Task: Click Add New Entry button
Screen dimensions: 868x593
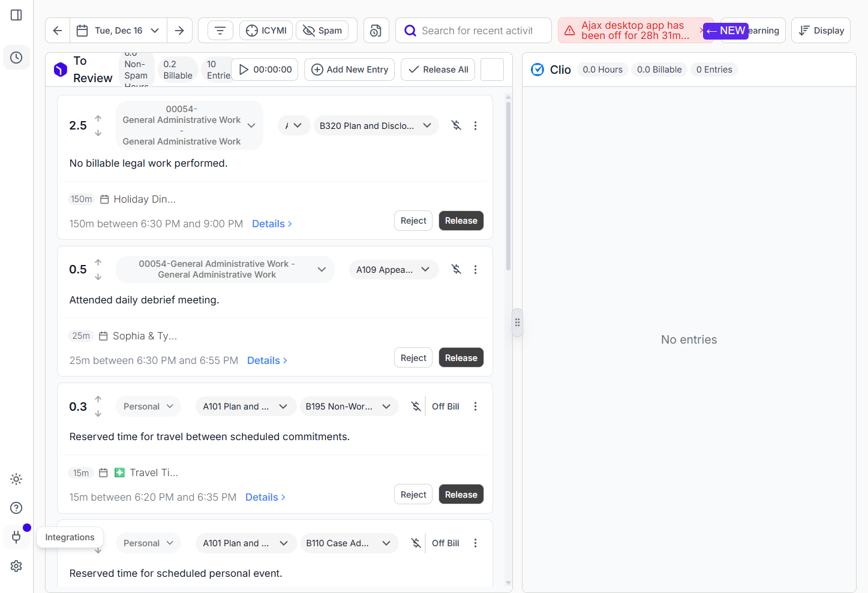Action: 350,70
